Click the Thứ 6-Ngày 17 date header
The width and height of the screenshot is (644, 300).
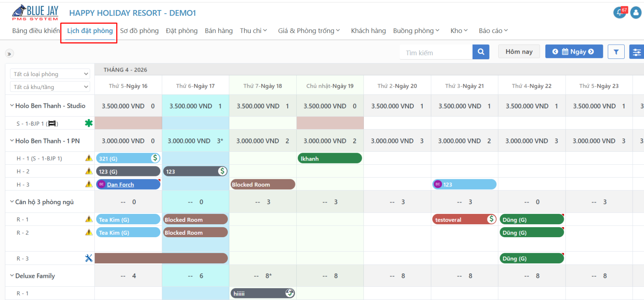(196, 86)
